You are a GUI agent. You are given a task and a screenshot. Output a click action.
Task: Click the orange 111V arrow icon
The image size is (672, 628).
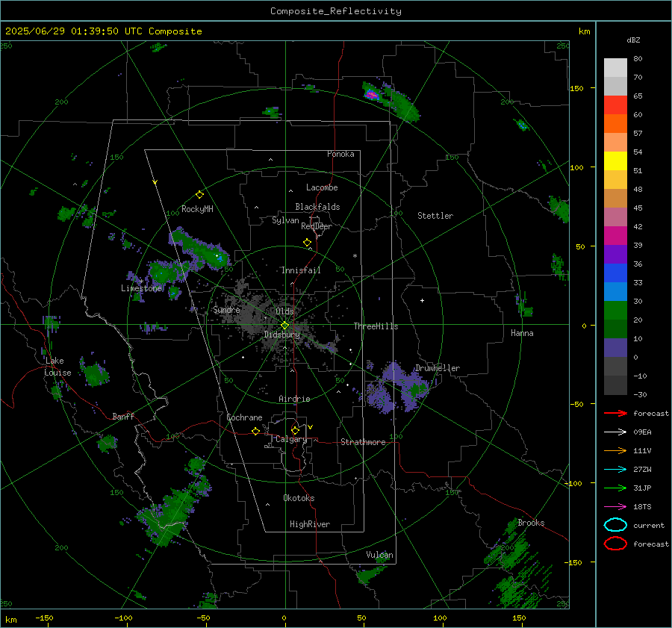pos(615,450)
